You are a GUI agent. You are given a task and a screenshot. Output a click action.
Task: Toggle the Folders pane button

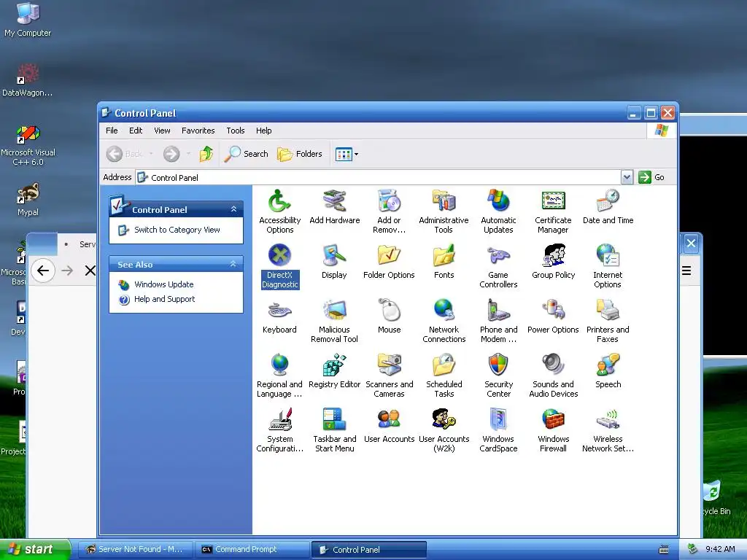pyautogui.click(x=300, y=154)
